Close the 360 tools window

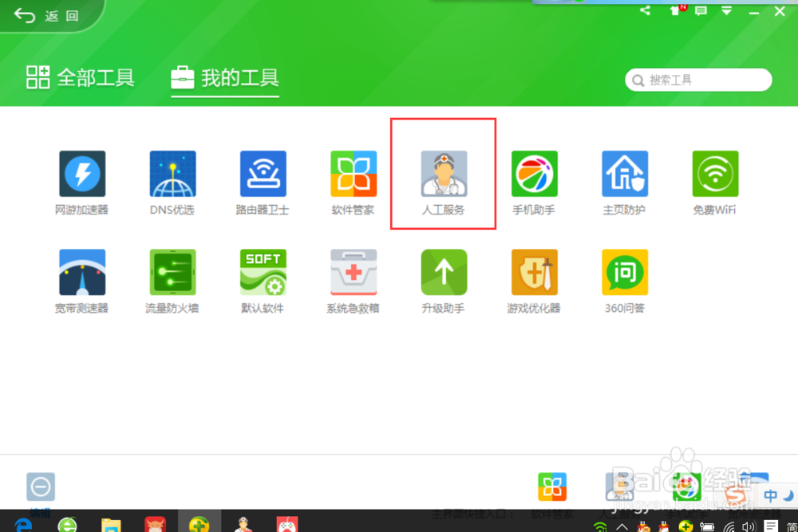[780, 10]
